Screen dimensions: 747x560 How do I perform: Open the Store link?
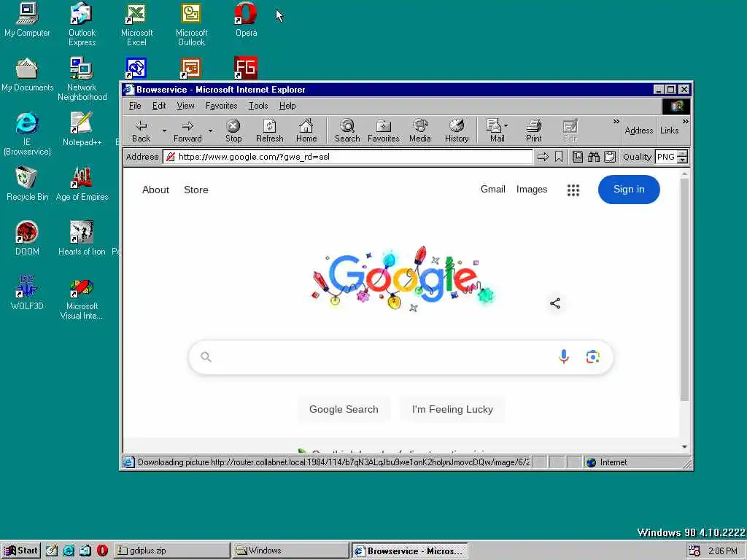(x=196, y=190)
